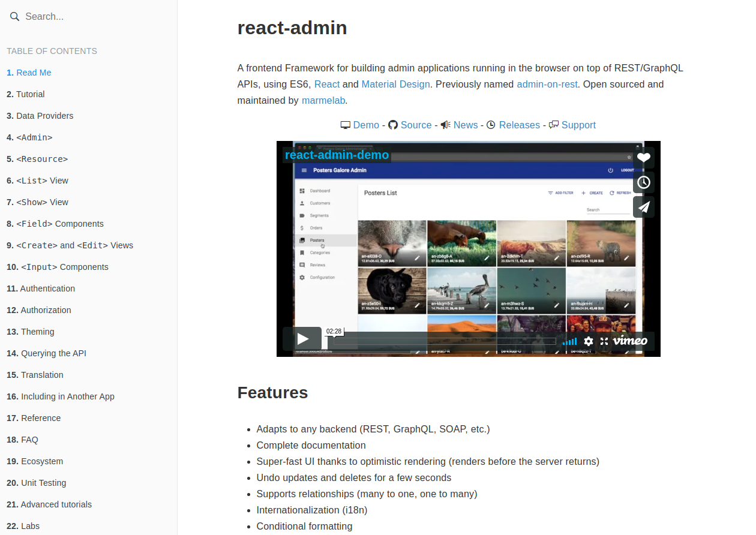Screen dimensions: 756x535
Task: Follow the Material Design link
Action: tap(396, 84)
